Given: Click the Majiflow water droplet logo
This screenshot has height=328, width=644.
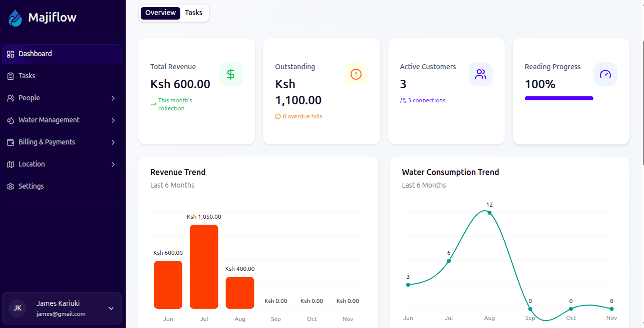Looking at the screenshot, I should click(15, 17).
